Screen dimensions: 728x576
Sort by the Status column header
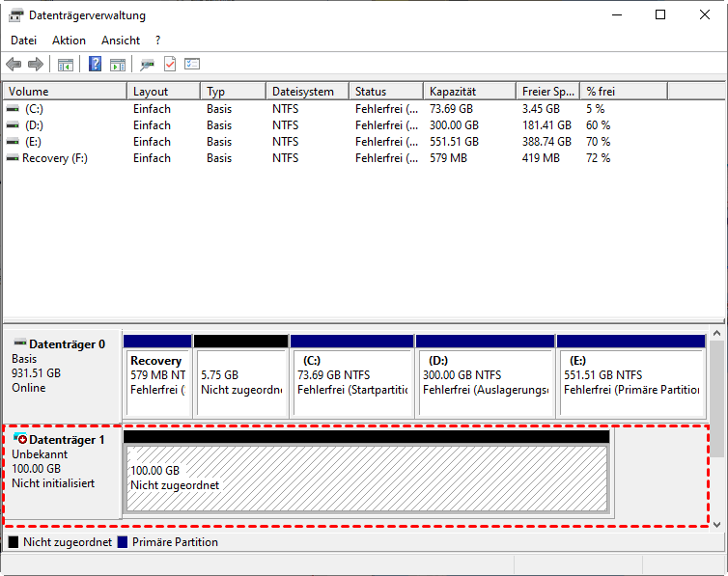pos(386,92)
